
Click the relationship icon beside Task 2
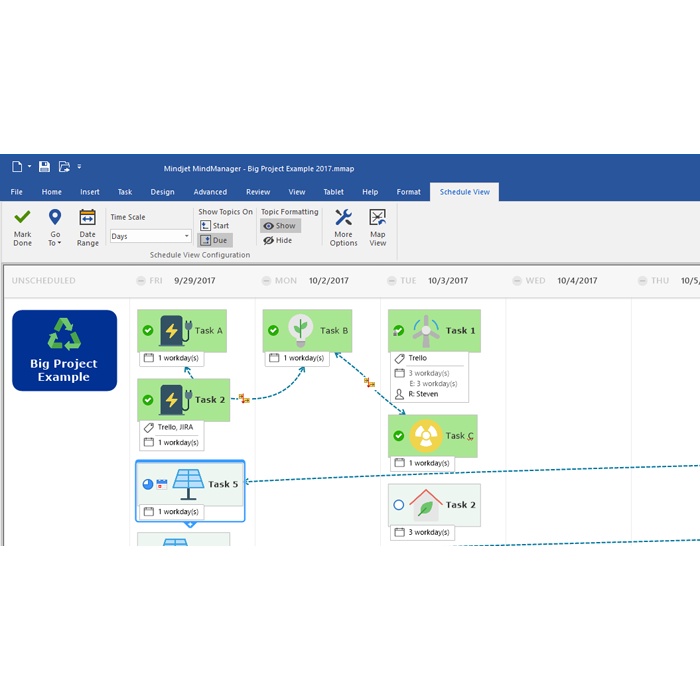(244, 398)
